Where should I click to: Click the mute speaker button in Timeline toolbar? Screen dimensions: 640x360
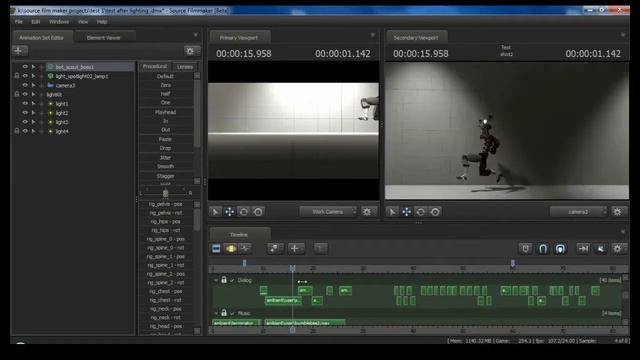[600, 249]
